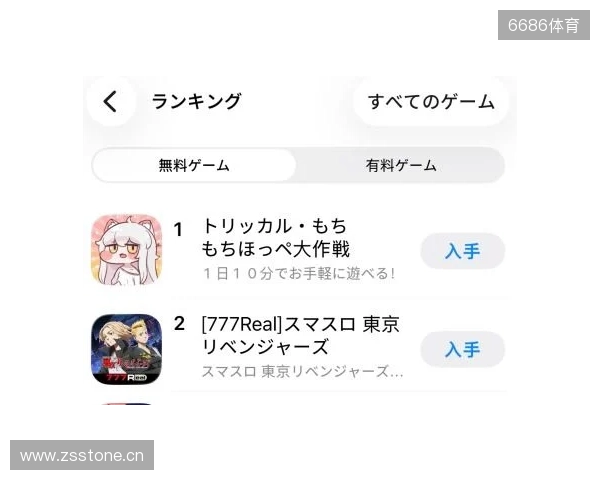Select the スマスロ 東京リベンジャーズ subtitle text
The width and height of the screenshot is (600, 480).
[x=302, y=372]
